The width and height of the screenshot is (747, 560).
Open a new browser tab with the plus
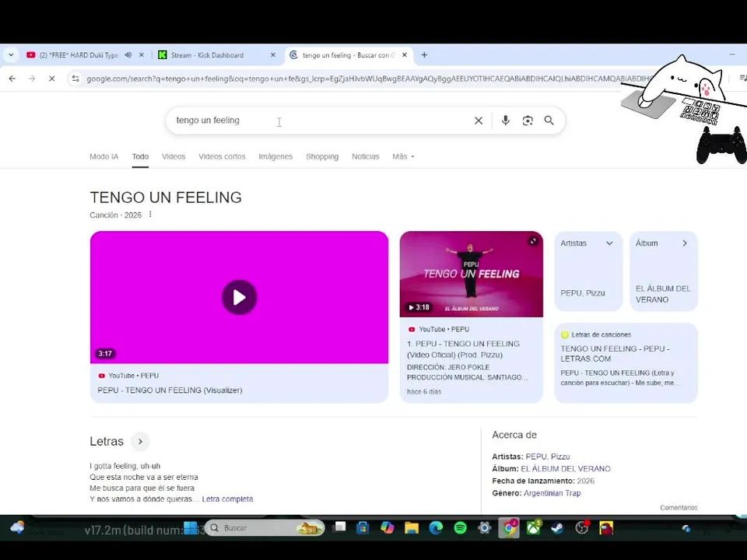(x=424, y=55)
